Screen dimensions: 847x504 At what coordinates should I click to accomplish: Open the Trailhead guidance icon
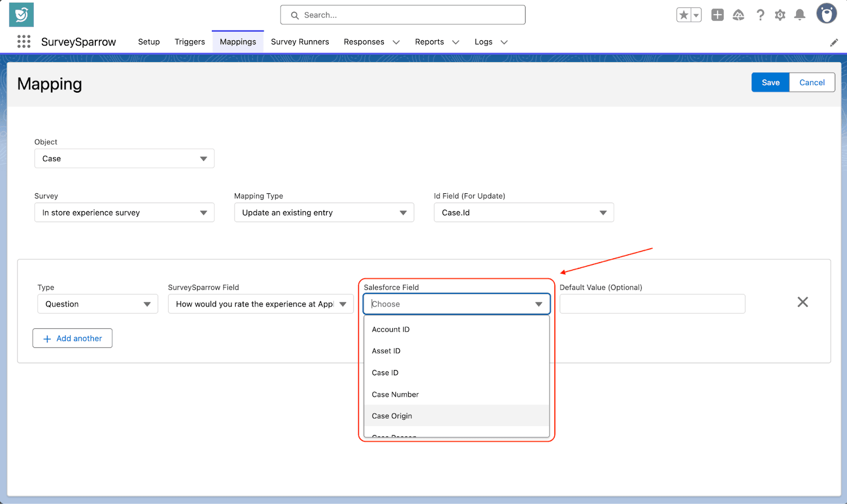point(738,15)
